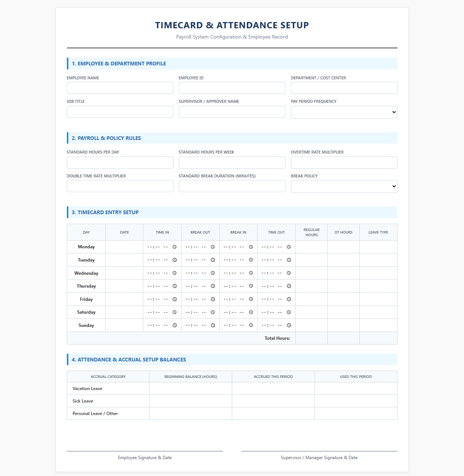Open the Tuesday Time In clock picker
The height and width of the screenshot is (476, 464).
point(175,260)
